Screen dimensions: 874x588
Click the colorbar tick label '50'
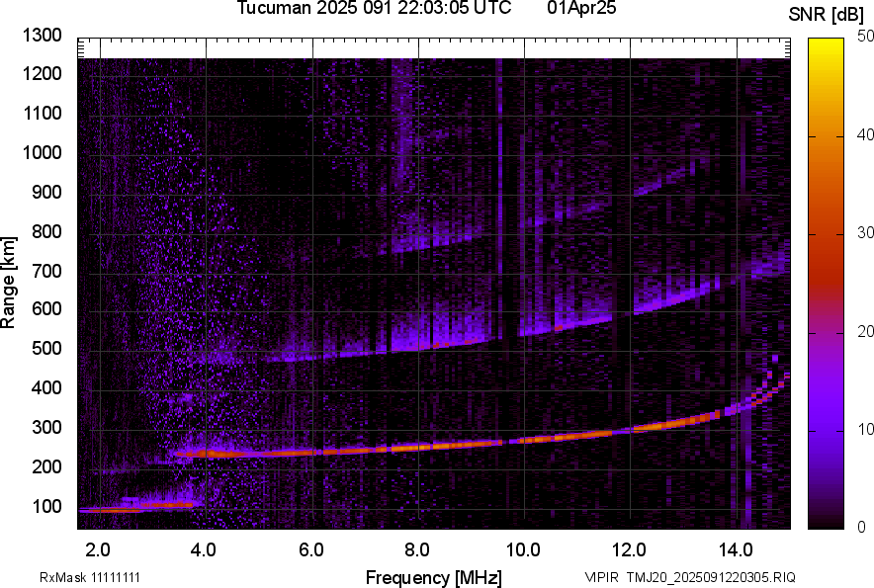[x=866, y=37]
